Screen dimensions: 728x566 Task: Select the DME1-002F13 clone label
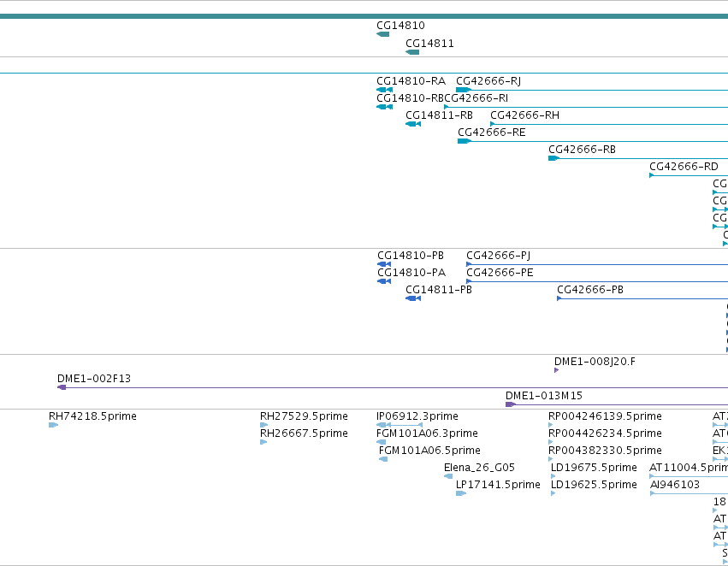click(94, 379)
